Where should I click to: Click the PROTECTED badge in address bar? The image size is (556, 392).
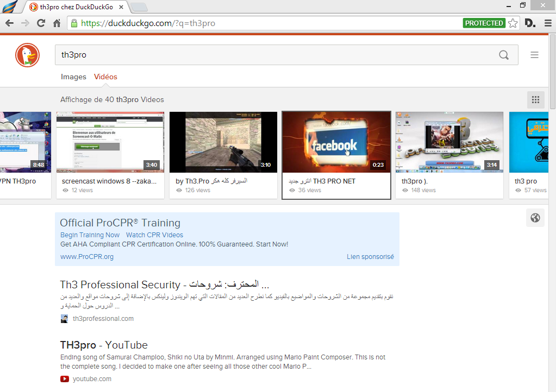484,23
